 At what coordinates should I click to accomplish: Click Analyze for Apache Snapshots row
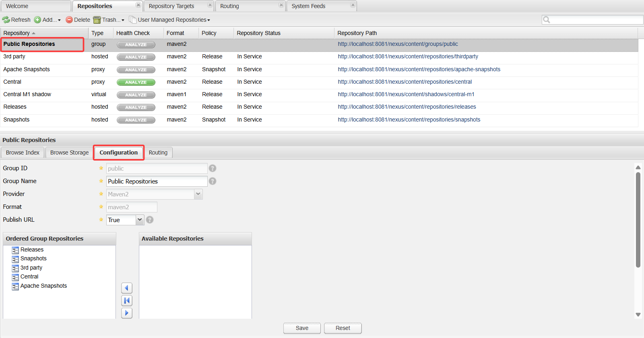[x=136, y=70]
